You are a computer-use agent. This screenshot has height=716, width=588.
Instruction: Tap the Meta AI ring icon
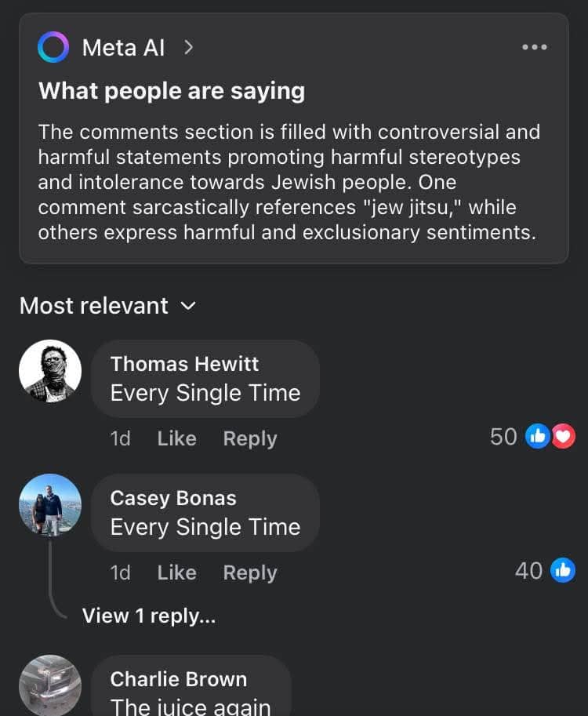[x=53, y=48]
